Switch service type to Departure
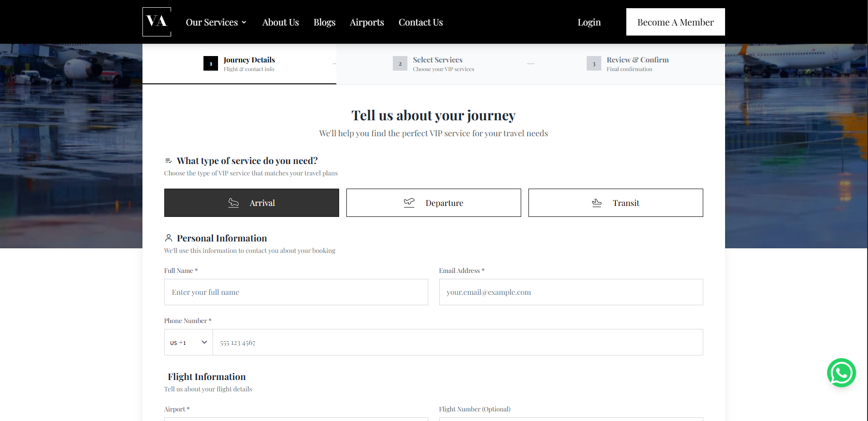The image size is (868, 421). coord(433,202)
